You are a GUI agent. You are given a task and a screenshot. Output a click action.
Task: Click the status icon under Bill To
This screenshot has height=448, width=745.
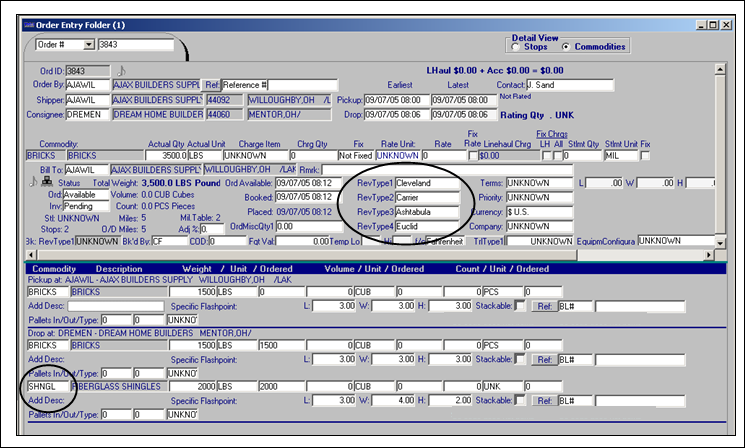(45, 183)
